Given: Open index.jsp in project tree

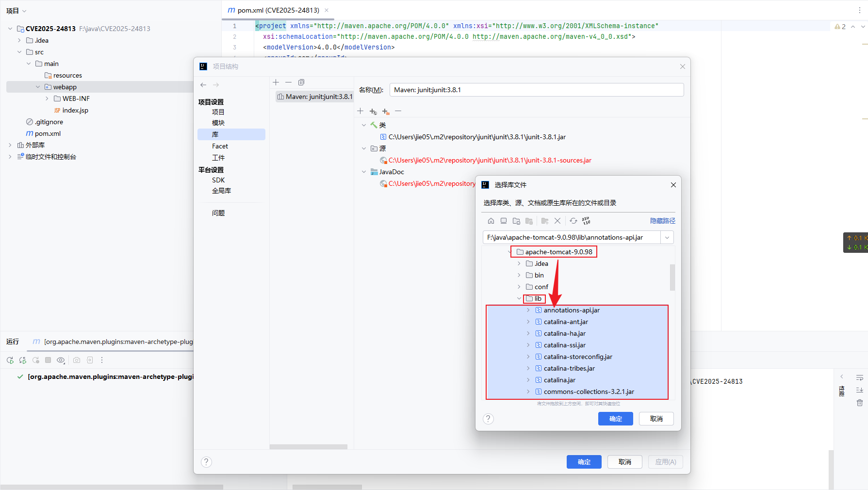Looking at the screenshot, I should tap(71, 110).
